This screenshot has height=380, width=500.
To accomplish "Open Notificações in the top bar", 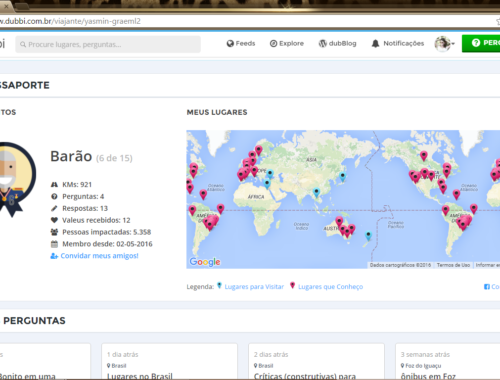I will [x=398, y=43].
